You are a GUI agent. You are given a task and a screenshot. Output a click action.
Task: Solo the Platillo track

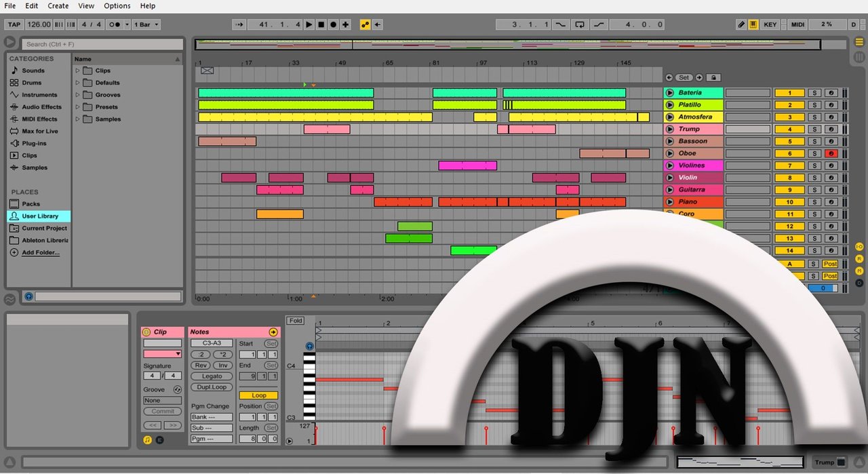coord(814,105)
